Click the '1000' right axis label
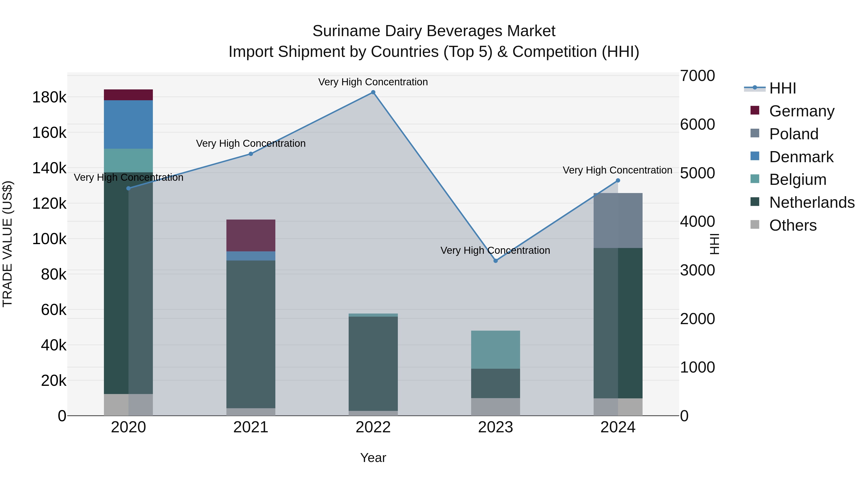This screenshot has height=488, width=868. click(698, 367)
